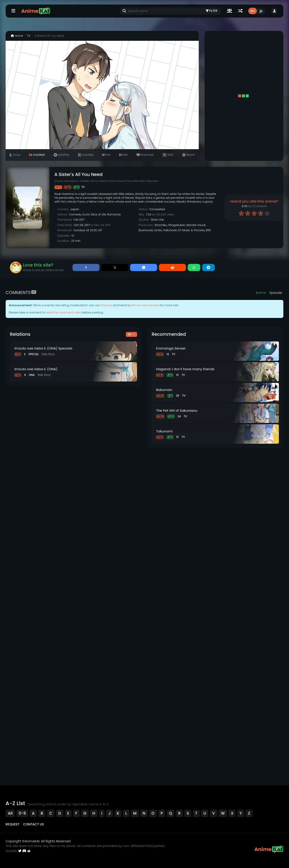Toggle AutoNext option

coord(37,155)
